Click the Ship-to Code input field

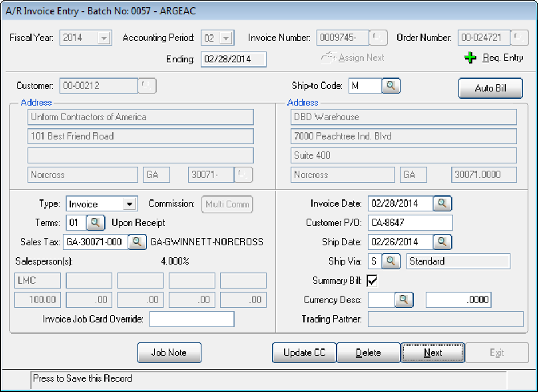pos(365,86)
